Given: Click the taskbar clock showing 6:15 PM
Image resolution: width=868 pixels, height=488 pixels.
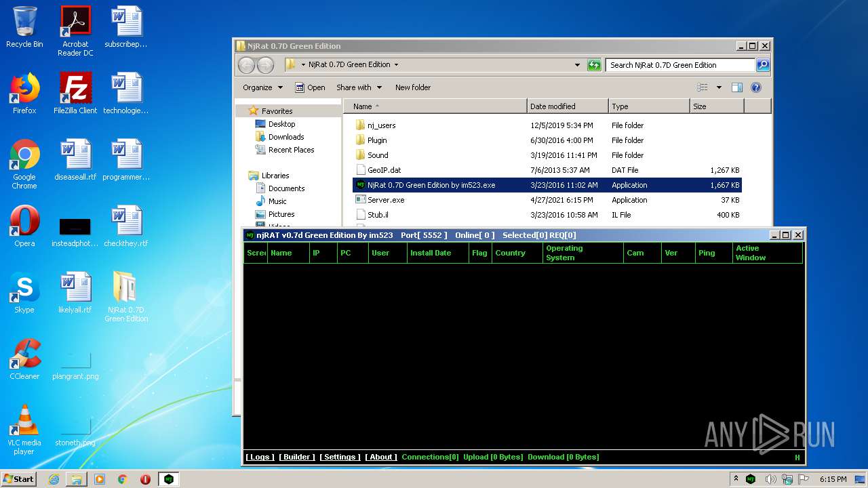Looking at the screenshot, I should coord(833,479).
